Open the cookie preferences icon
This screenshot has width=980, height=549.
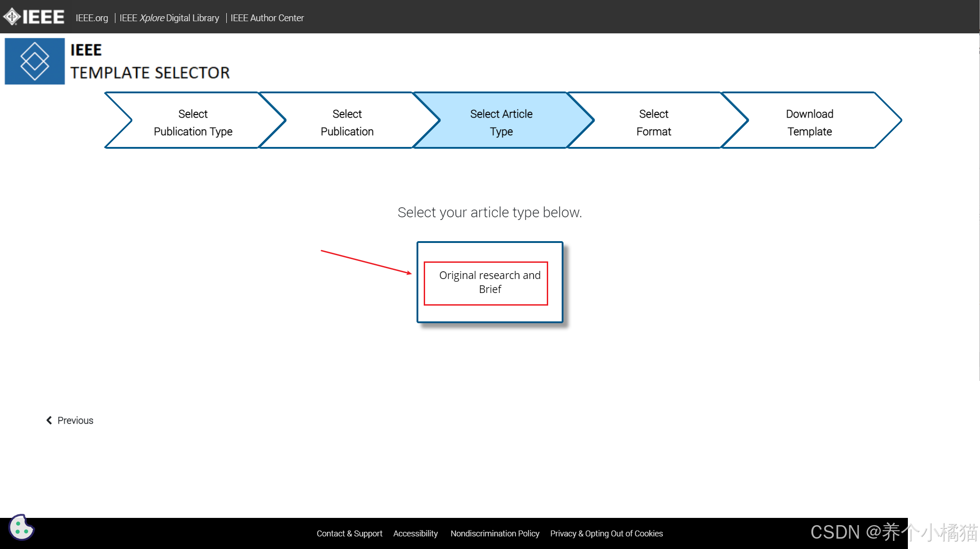[21, 527]
